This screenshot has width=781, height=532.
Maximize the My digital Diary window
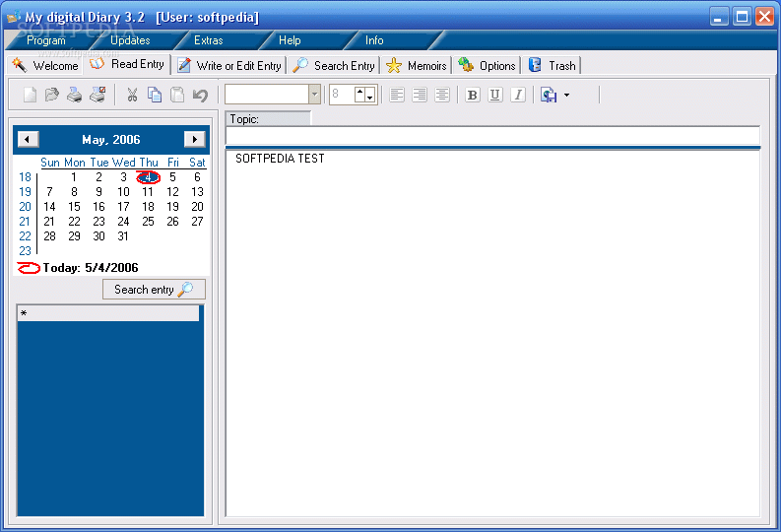[743, 17]
